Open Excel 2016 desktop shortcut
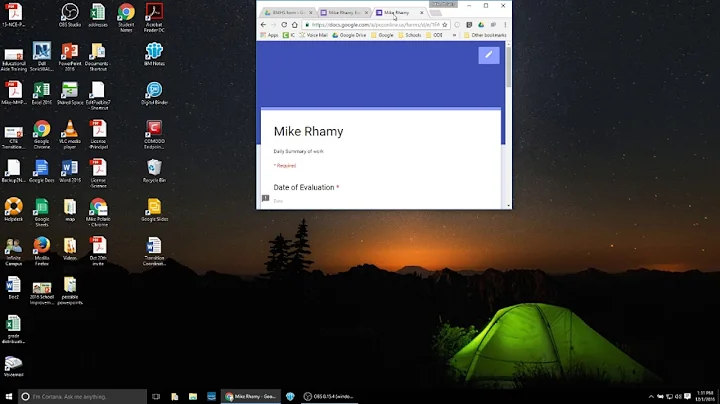The height and width of the screenshot is (404, 720). (x=42, y=93)
